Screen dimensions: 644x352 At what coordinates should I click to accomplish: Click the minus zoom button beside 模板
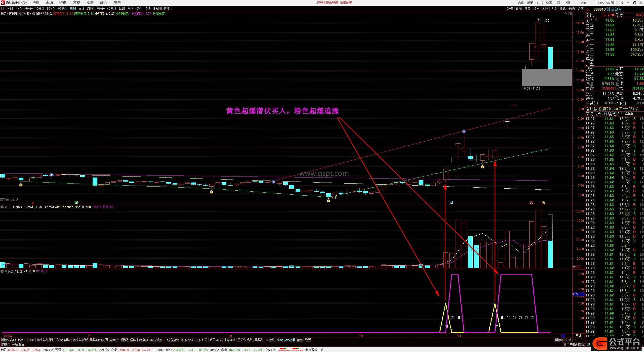click(582, 340)
